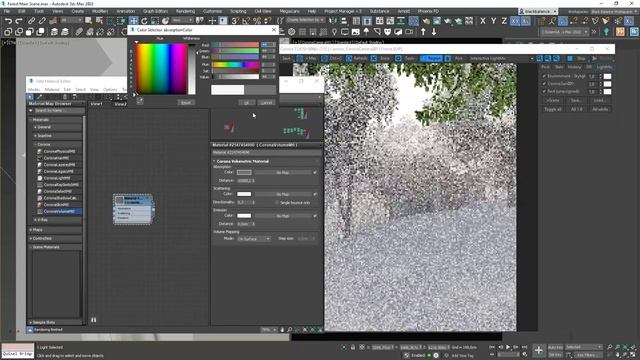
Task: Click the large plus key button
Action: pos(539,350)
